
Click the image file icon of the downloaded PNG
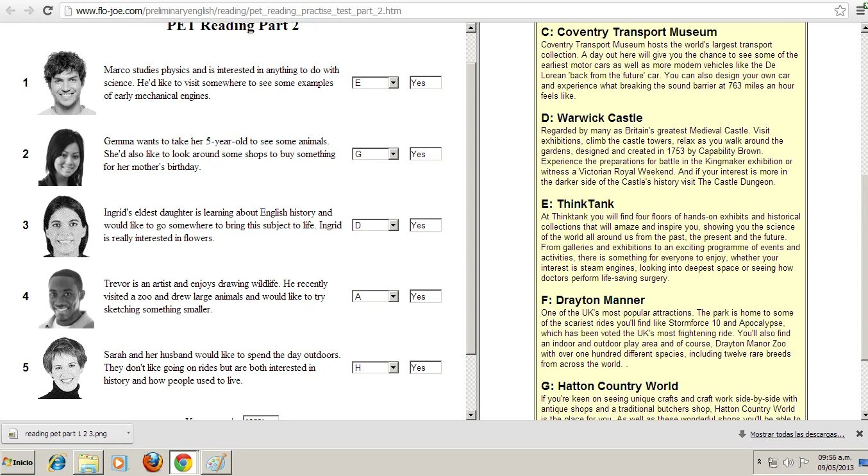13,434
